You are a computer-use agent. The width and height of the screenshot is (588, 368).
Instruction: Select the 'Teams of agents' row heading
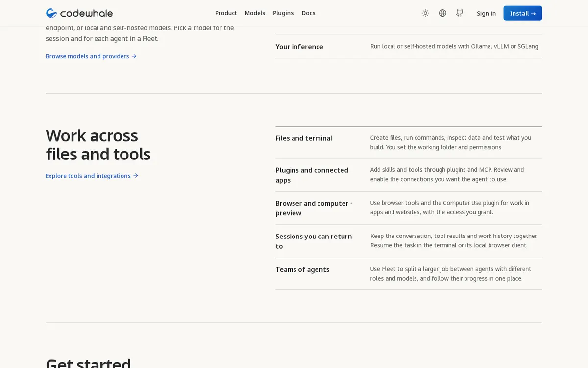(302, 269)
